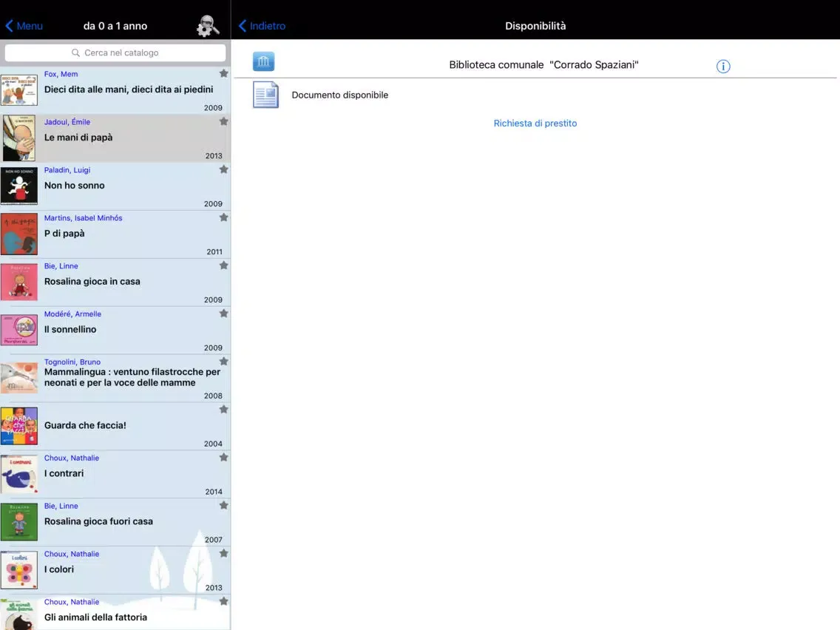Image resolution: width=840 pixels, height=630 pixels.
Task: Star the I contrari book
Action: point(224,458)
